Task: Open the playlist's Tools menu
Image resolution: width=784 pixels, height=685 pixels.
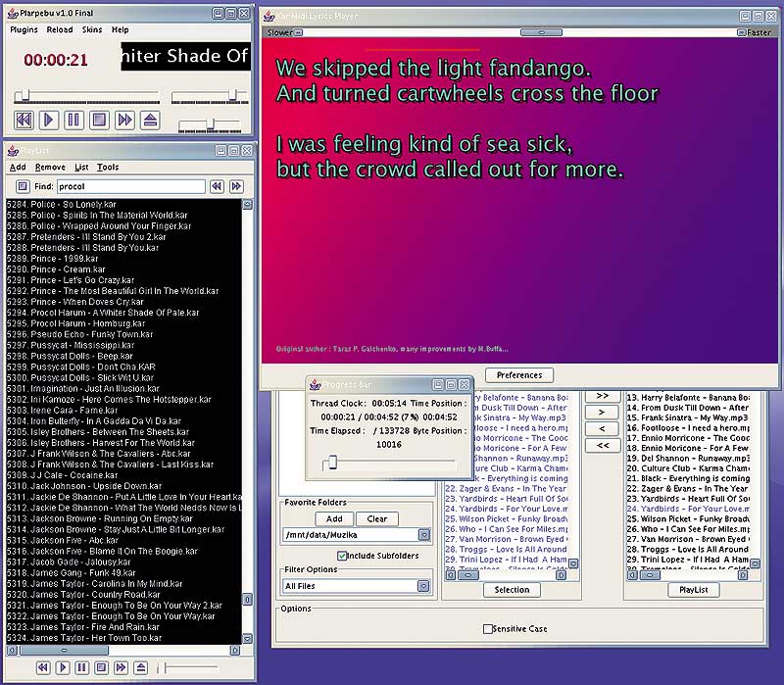Action: click(108, 167)
